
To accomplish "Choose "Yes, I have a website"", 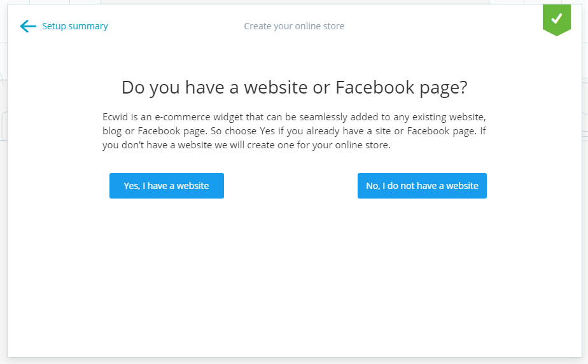I will click(166, 186).
